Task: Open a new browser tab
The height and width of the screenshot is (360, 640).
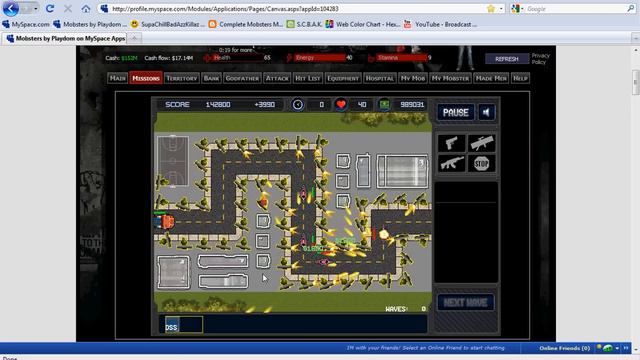Action: tap(134, 38)
